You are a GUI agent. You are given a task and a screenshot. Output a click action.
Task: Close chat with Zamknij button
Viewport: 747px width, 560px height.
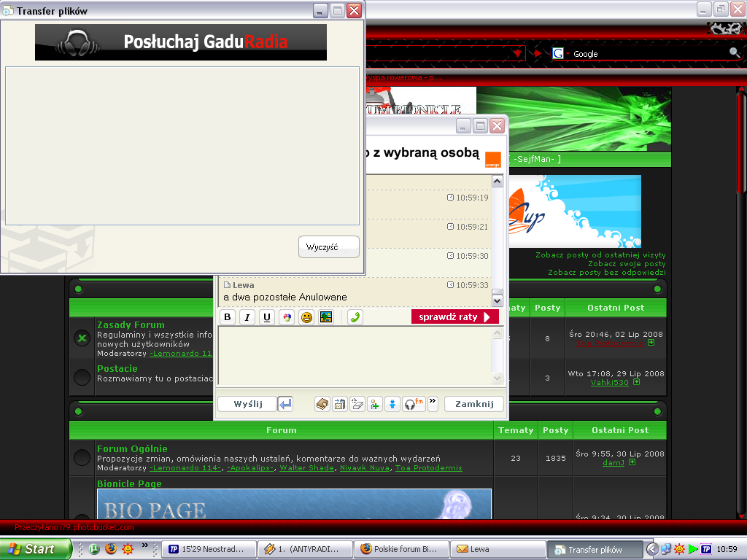pyautogui.click(x=474, y=404)
